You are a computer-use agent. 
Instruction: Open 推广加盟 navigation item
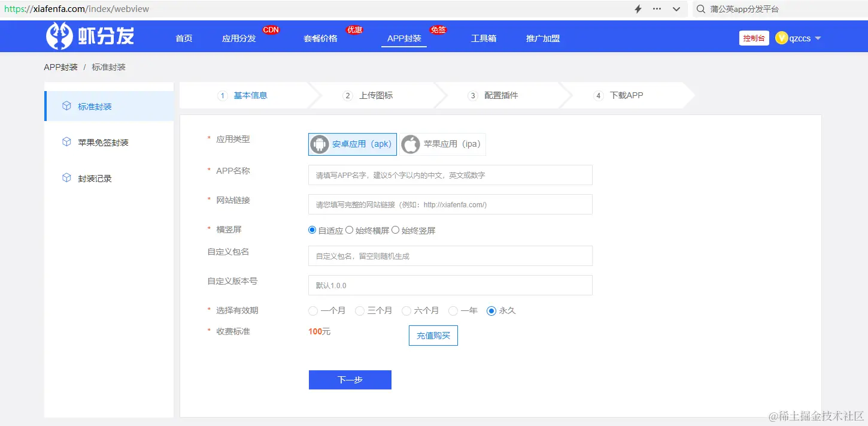[x=543, y=38]
